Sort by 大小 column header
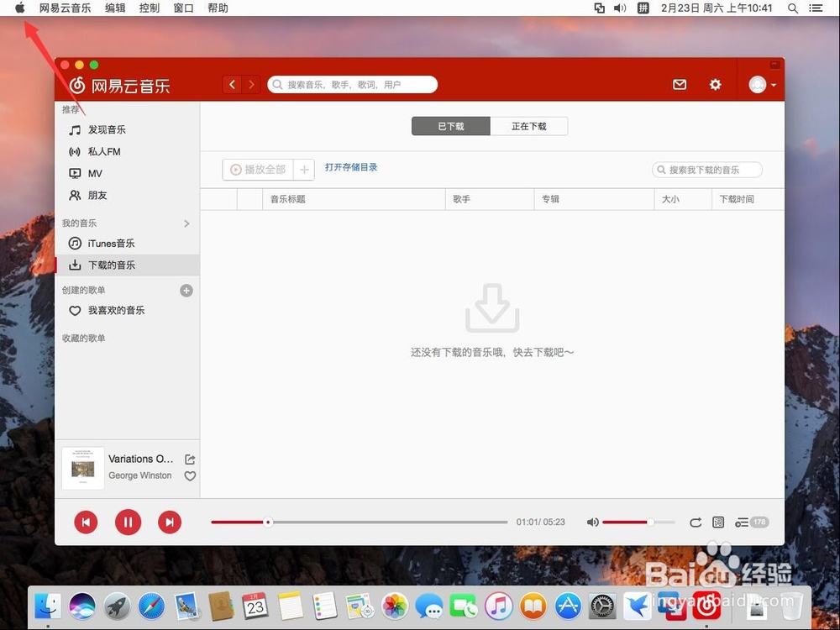The width and height of the screenshot is (840, 630). (683, 199)
